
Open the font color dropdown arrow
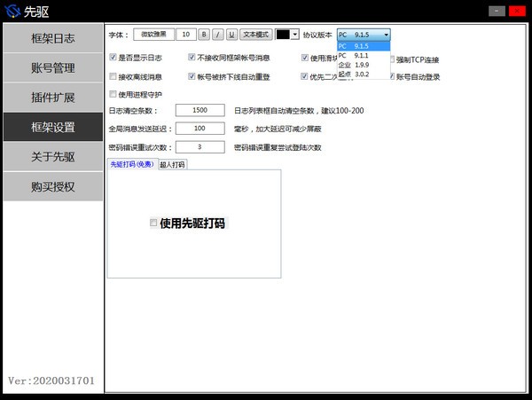pyautogui.click(x=295, y=35)
